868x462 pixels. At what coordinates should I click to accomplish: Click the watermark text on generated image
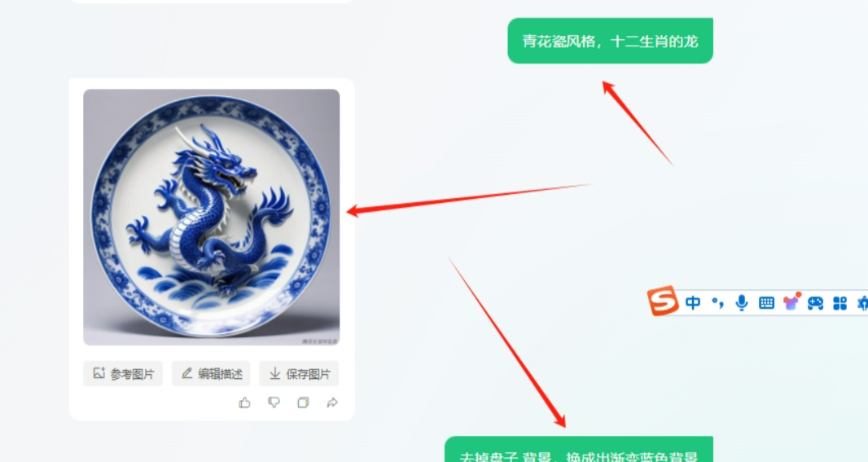point(319,341)
